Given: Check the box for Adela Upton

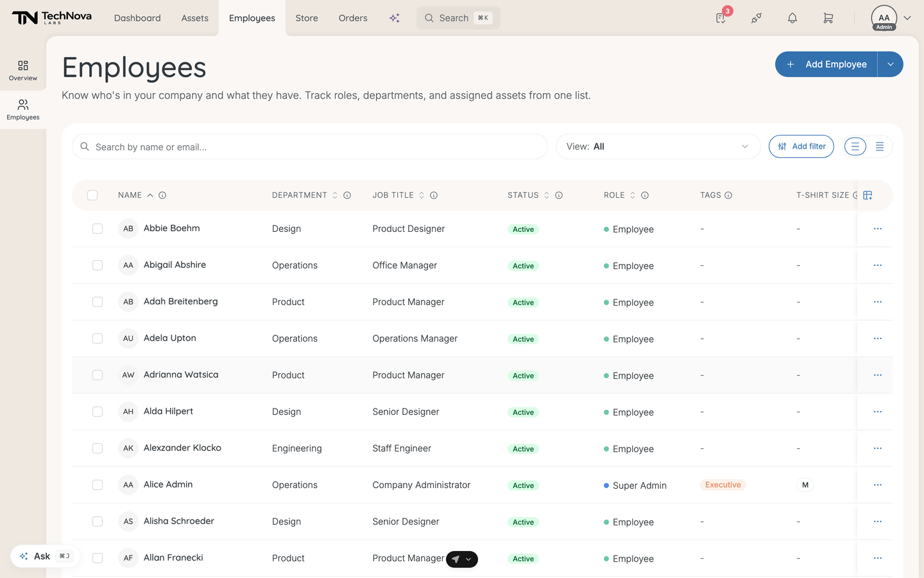Looking at the screenshot, I should pyautogui.click(x=98, y=338).
